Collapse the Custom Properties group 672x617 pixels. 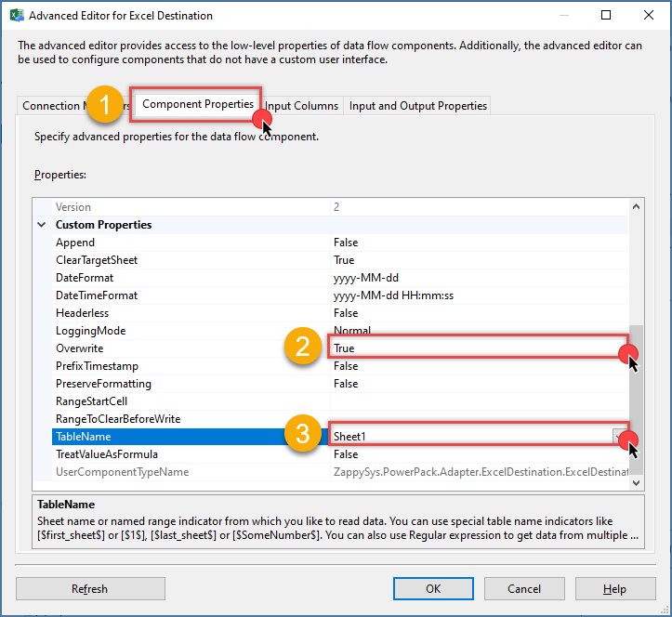tap(42, 225)
